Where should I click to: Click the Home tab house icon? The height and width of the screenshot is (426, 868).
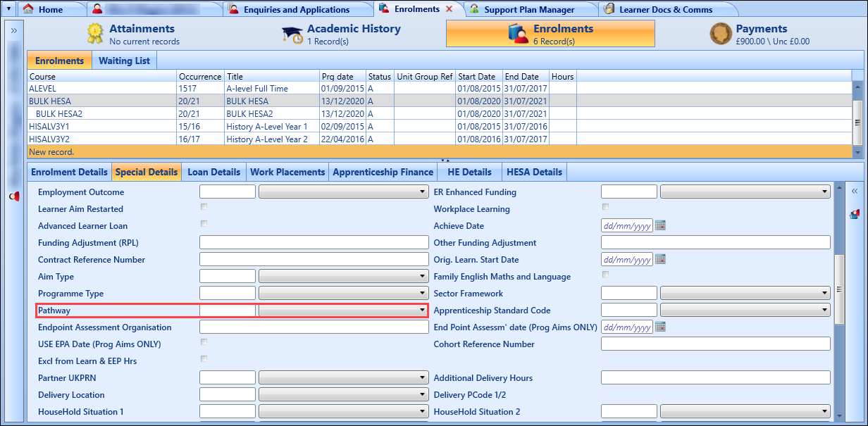point(27,9)
